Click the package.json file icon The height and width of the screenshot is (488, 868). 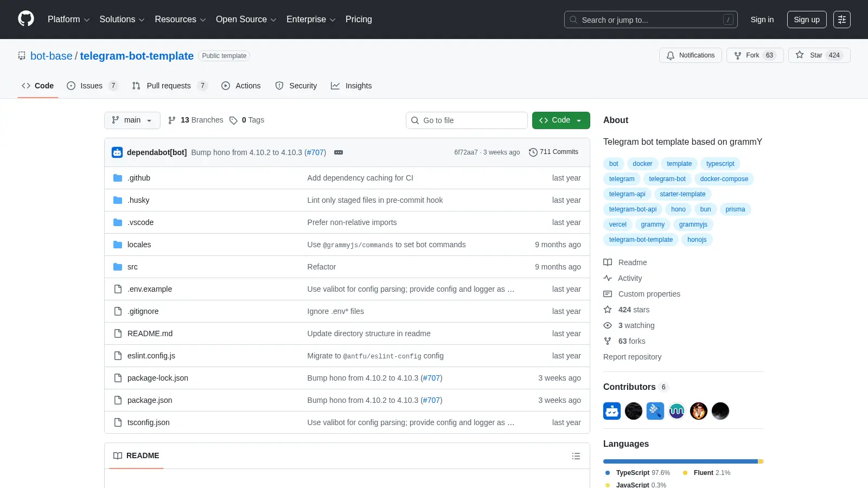(x=118, y=400)
